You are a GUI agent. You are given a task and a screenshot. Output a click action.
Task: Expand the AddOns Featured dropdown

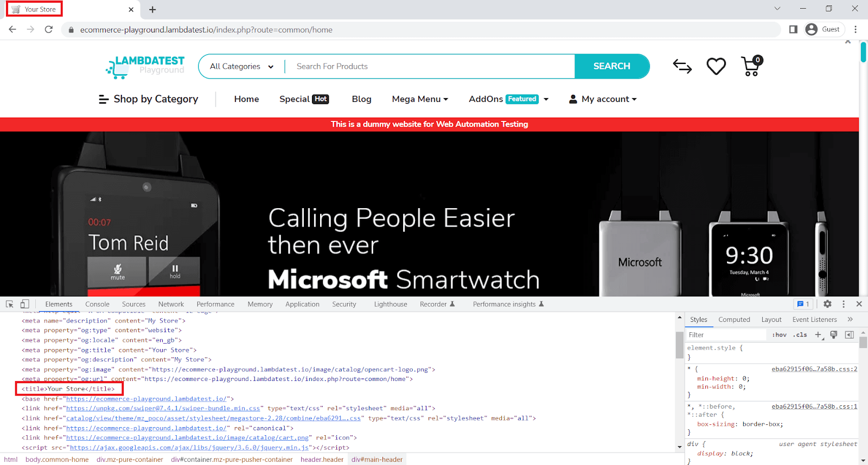(x=509, y=99)
